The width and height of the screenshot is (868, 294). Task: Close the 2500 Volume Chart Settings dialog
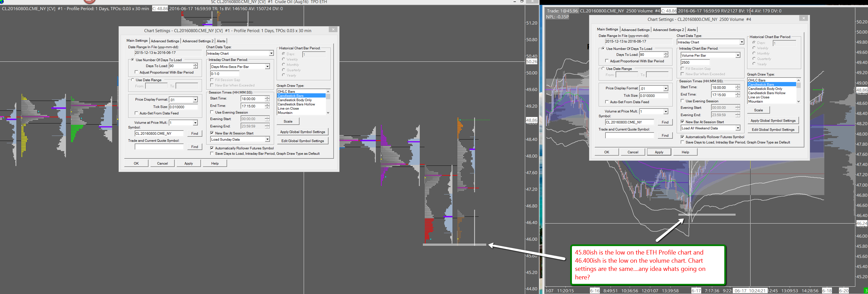[803, 18]
